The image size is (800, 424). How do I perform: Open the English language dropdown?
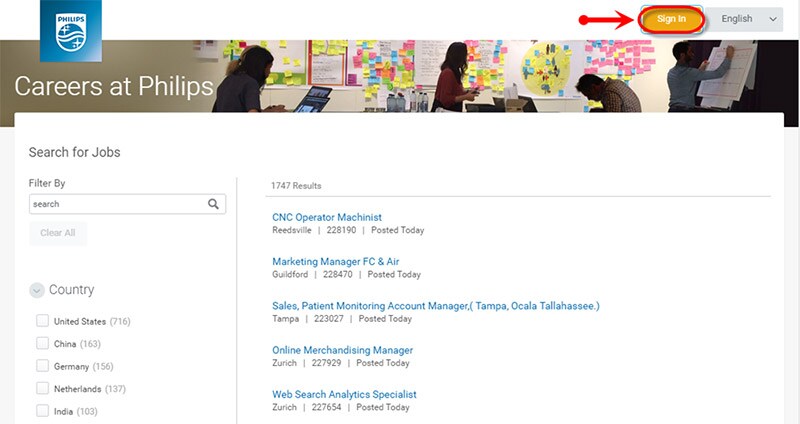[x=745, y=19]
